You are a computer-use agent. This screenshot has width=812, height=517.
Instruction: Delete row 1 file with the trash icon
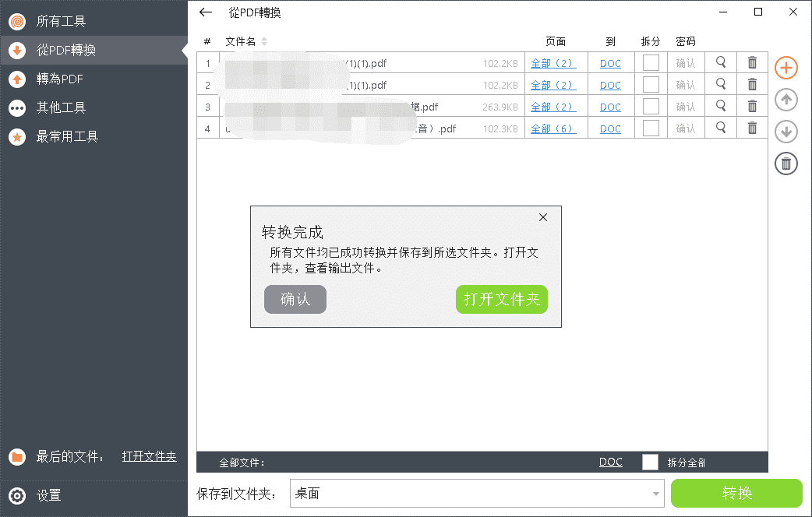[753, 62]
